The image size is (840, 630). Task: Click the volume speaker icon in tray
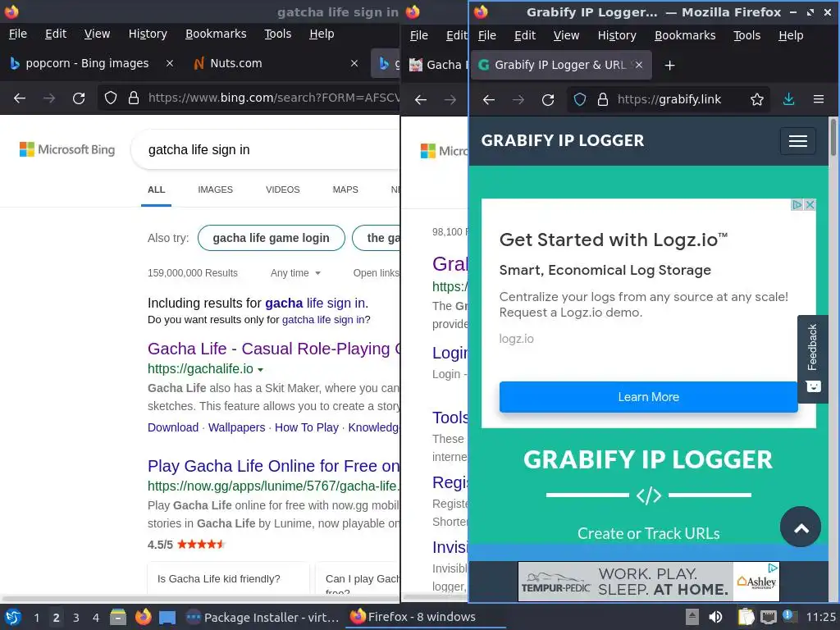(715, 617)
